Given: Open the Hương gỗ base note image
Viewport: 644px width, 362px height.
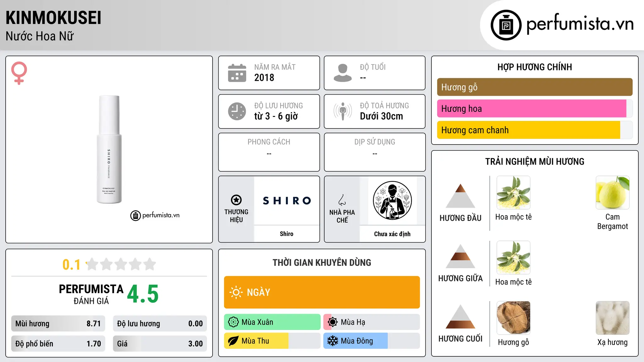Looking at the screenshot, I should coord(514,318).
